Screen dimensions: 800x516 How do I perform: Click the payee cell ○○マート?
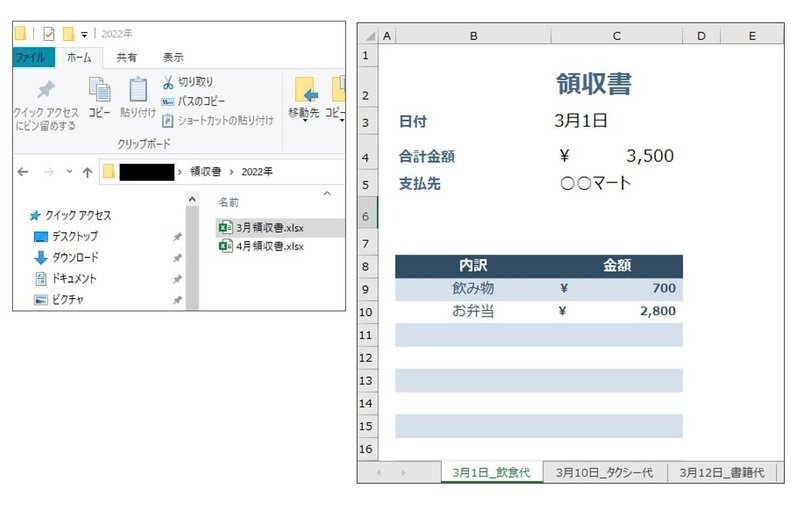click(595, 183)
